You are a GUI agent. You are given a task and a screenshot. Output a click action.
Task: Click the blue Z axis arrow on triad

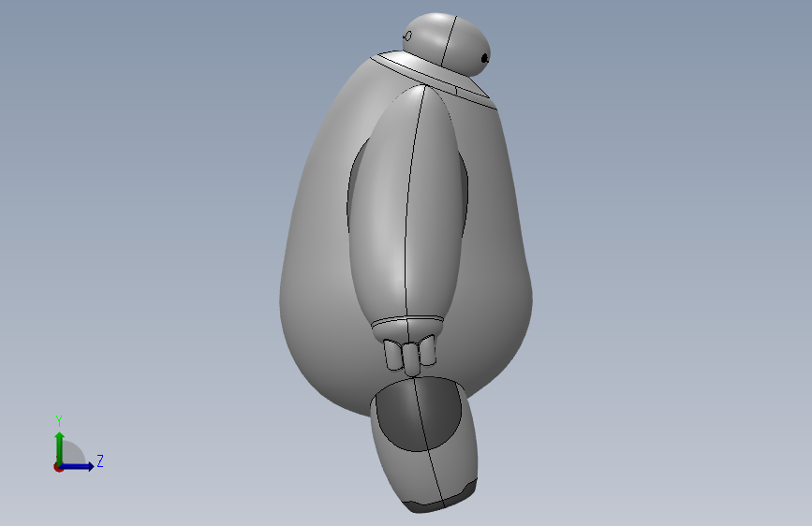(x=77, y=466)
